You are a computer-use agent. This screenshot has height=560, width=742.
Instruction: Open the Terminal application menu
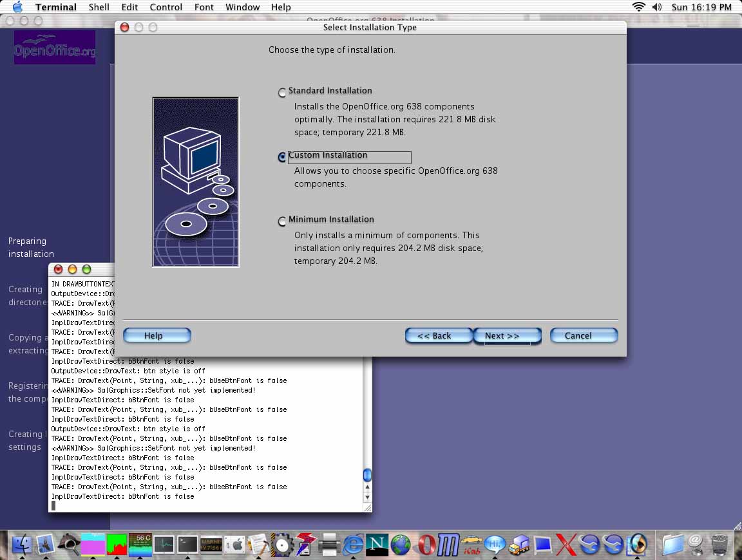pyautogui.click(x=56, y=7)
